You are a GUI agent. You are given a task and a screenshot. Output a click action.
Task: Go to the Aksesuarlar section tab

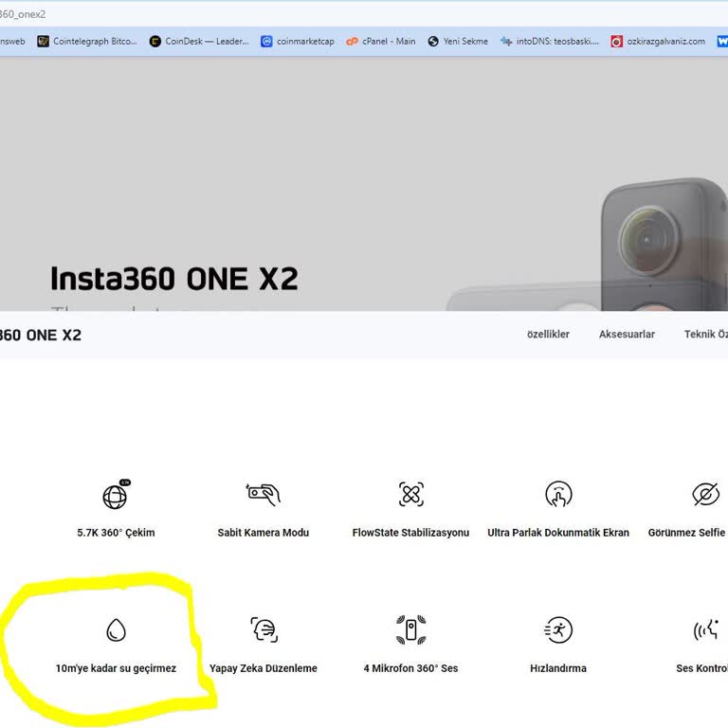(x=627, y=335)
